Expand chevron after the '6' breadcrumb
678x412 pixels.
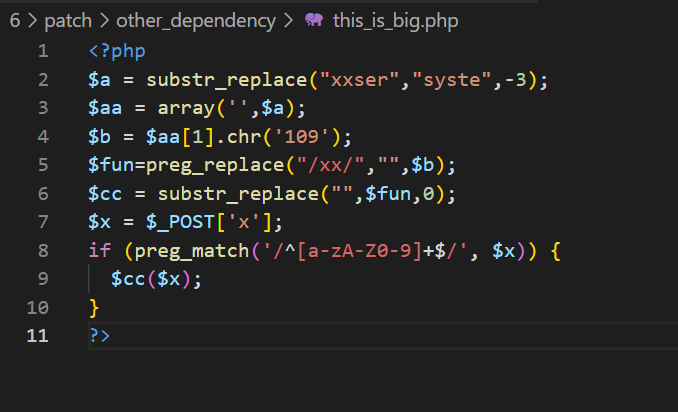[32, 21]
